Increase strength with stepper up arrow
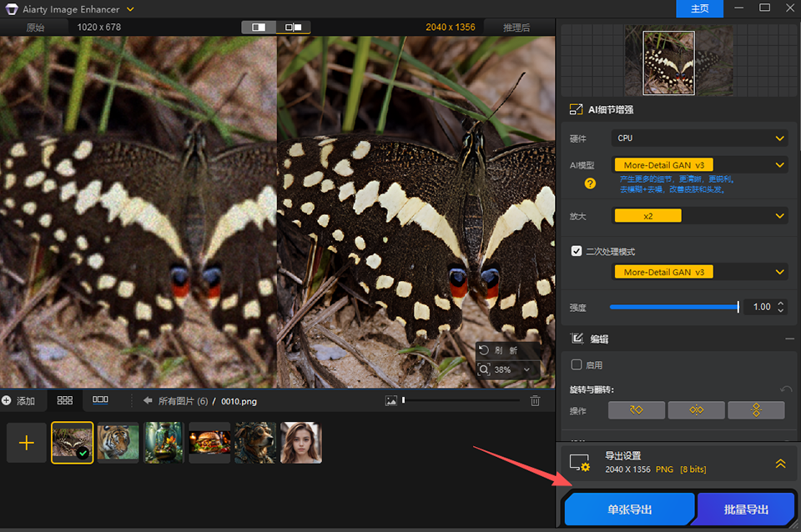Screen dimensions: 801x532 click(x=781, y=304)
